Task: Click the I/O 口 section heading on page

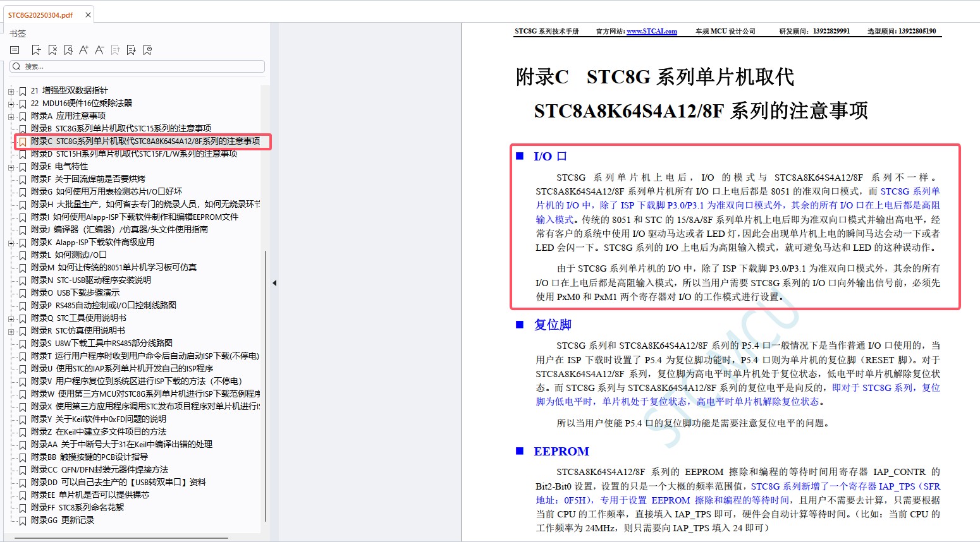Action: 550,157
